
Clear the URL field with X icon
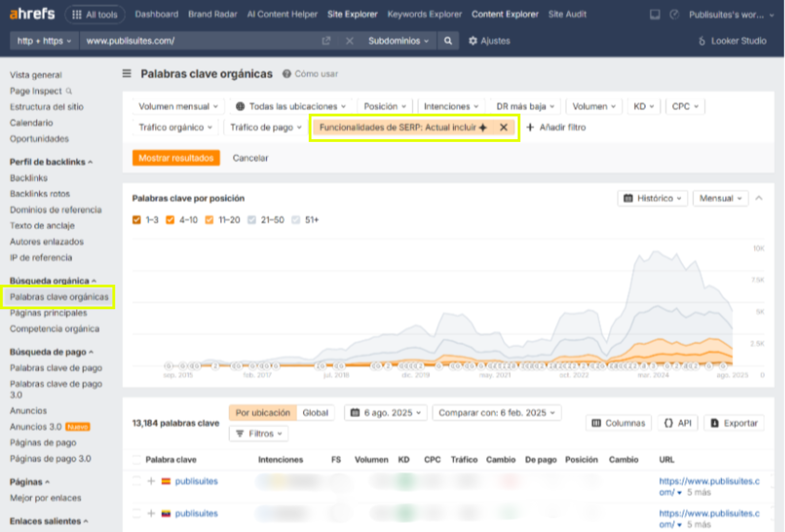(350, 41)
